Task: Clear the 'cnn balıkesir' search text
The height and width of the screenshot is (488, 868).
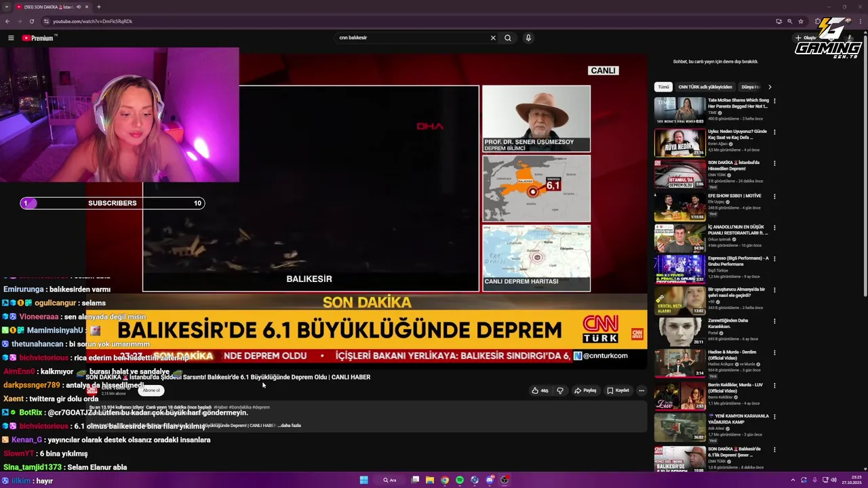Action: [x=493, y=38]
